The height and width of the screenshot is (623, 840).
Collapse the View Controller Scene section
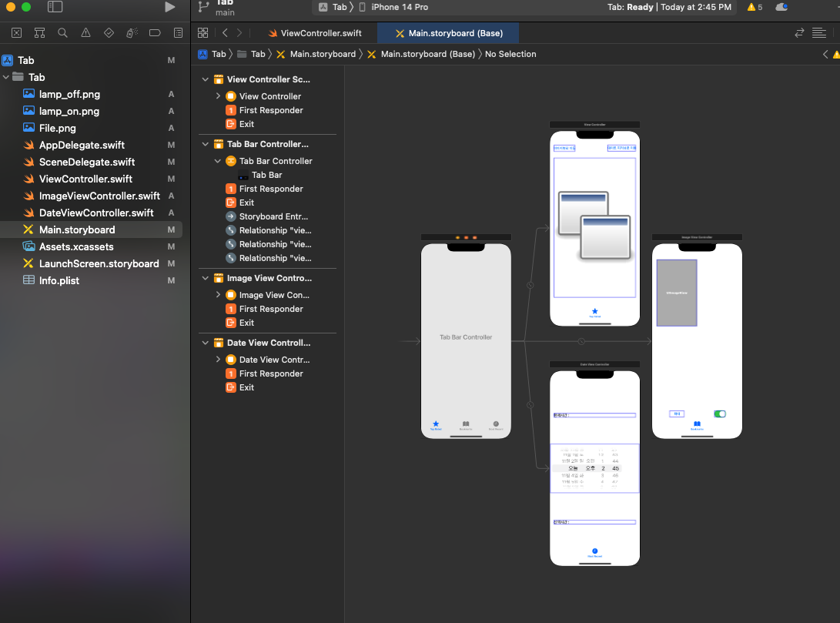pyautogui.click(x=205, y=79)
